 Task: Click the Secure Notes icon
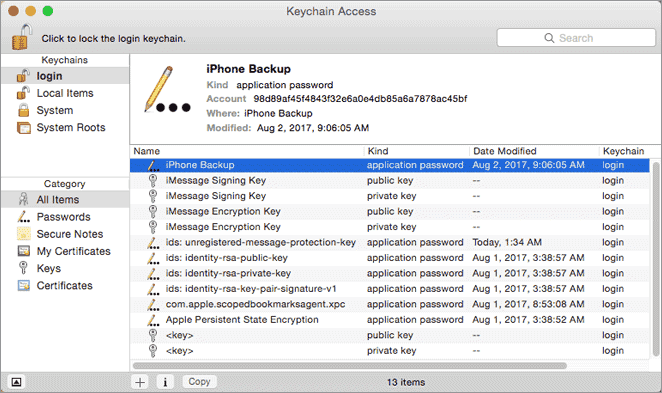(x=24, y=233)
